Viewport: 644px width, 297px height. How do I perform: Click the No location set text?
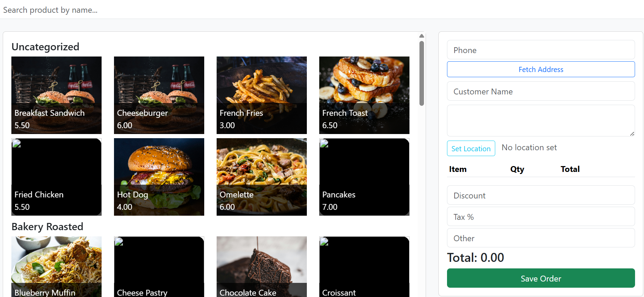point(529,147)
